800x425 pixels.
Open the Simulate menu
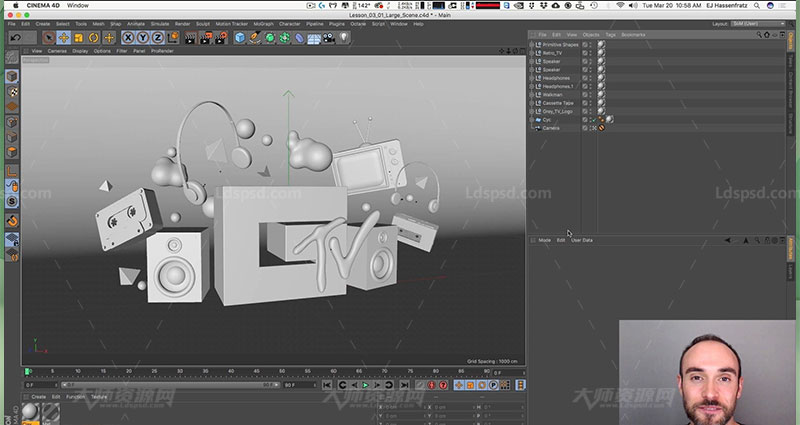[x=160, y=24]
